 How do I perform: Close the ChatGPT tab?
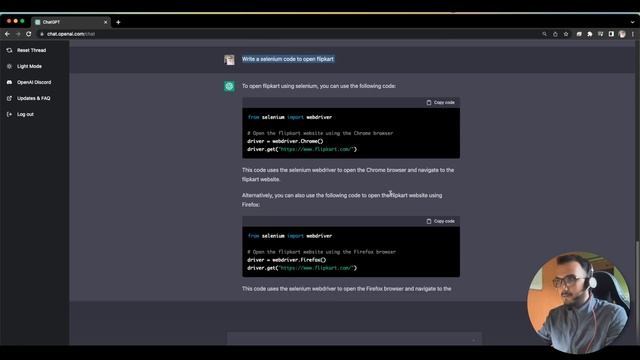105,22
